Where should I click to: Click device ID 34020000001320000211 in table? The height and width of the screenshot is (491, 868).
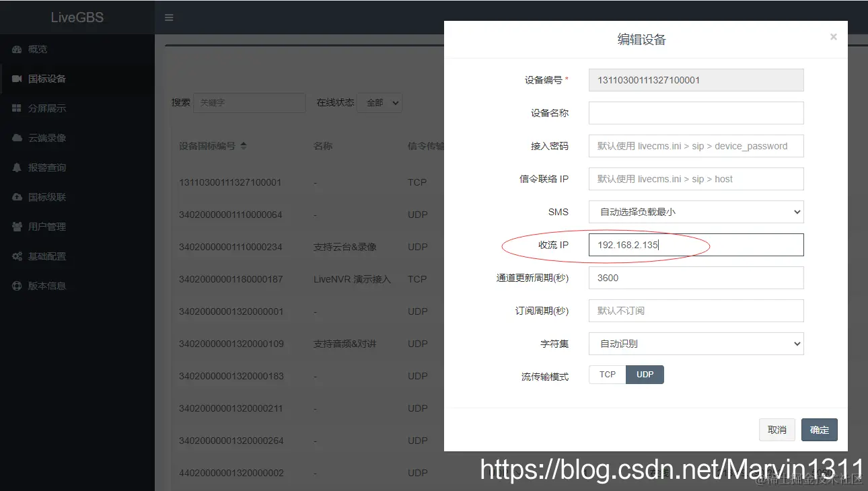[231, 408]
